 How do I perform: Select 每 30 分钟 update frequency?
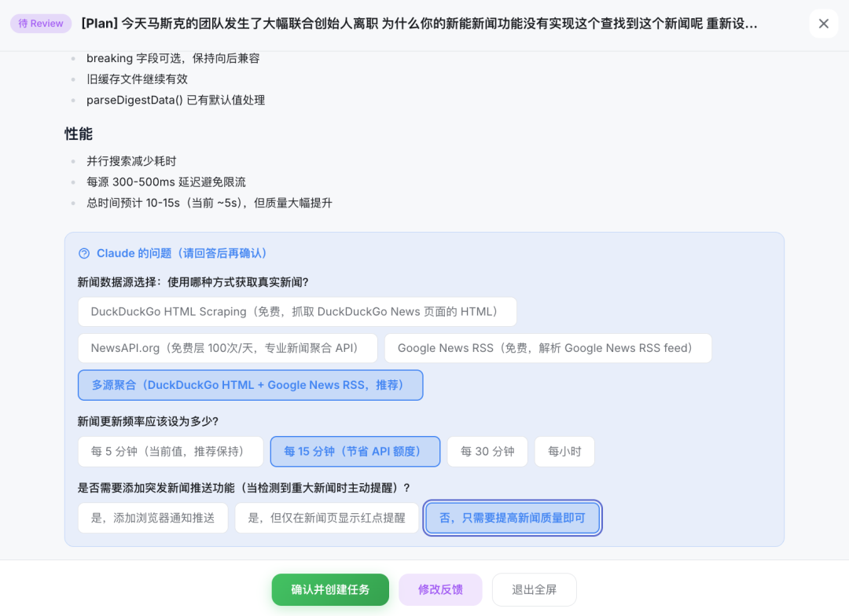click(x=487, y=452)
